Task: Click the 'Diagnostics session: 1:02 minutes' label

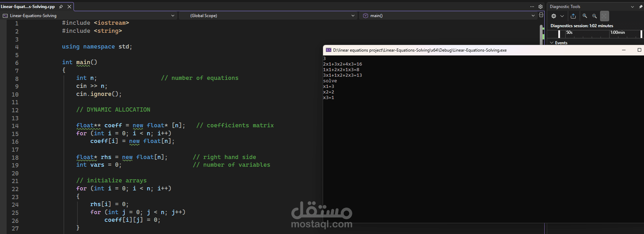Action: 582,26
